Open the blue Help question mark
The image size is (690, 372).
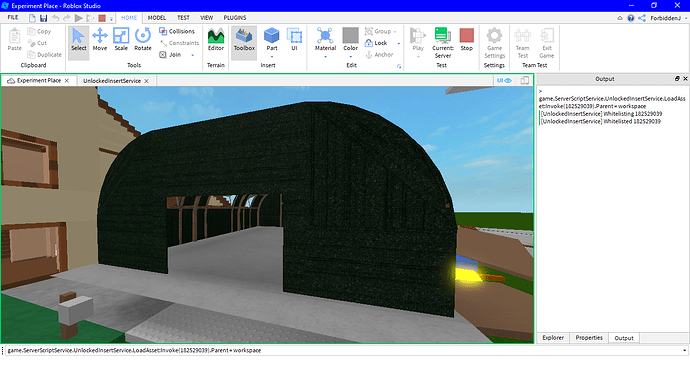(631, 18)
